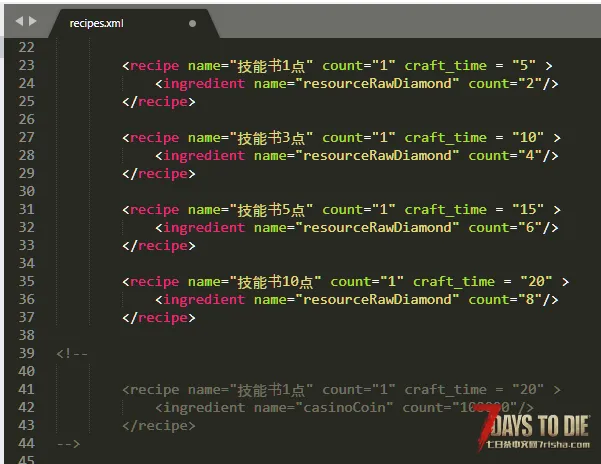The width and height of the screenshot is (601, 464).
Task: Click the next tab right arrow
Action: click(x=33, y=21)
